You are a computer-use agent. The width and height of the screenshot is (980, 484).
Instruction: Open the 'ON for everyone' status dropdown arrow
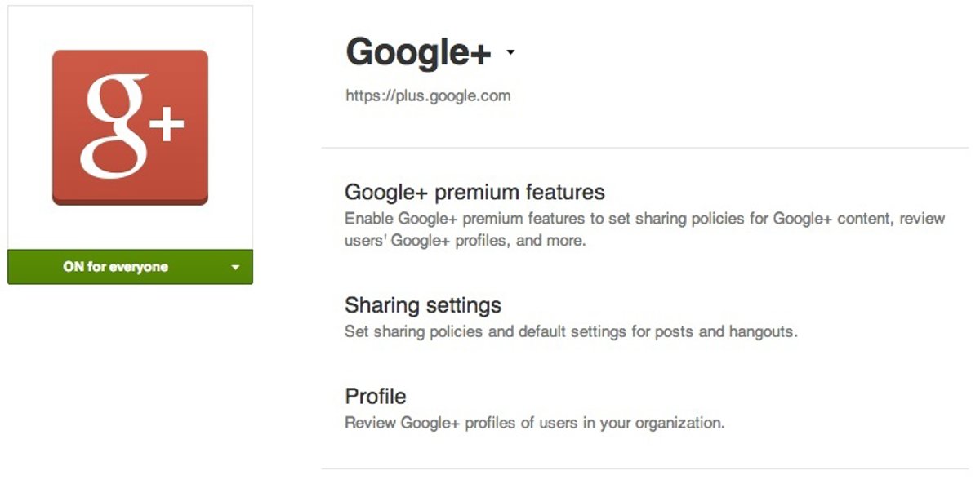pos(235,268)
